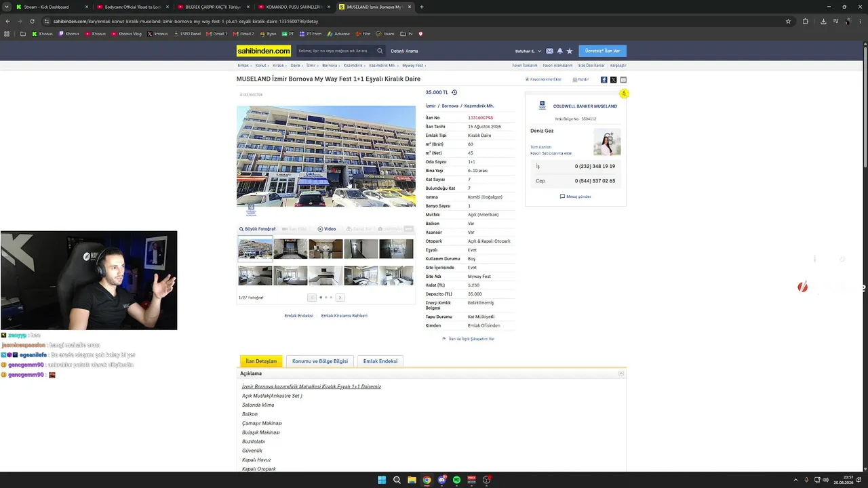Go back with the browser back arrow
The image size is (868, 488).
tap(7, 21)
